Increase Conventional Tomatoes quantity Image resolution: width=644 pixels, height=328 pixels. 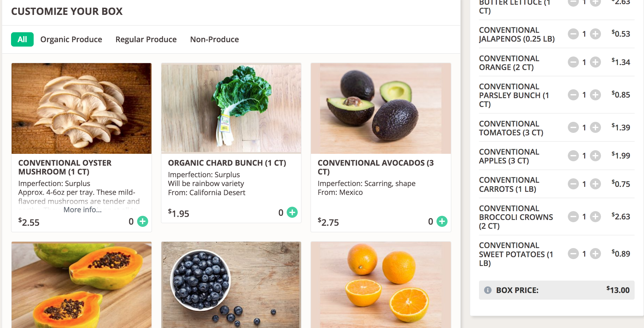595,128
